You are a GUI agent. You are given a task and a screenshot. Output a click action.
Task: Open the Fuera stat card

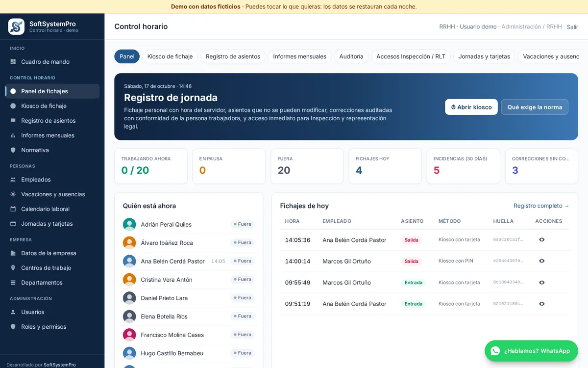tap(307, 166)
